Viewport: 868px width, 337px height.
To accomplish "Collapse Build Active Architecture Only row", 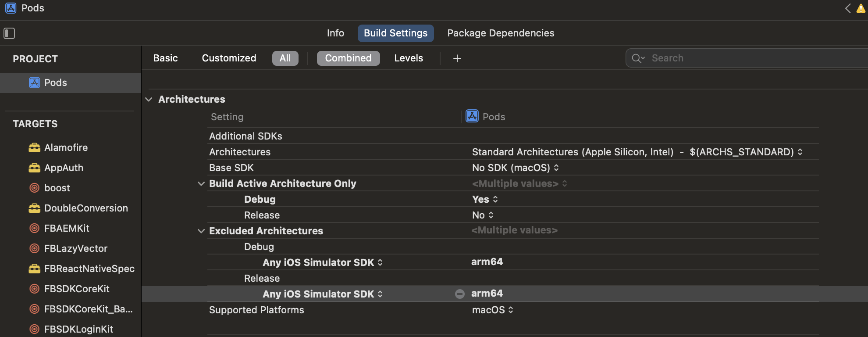I will (x=201, y=184).
